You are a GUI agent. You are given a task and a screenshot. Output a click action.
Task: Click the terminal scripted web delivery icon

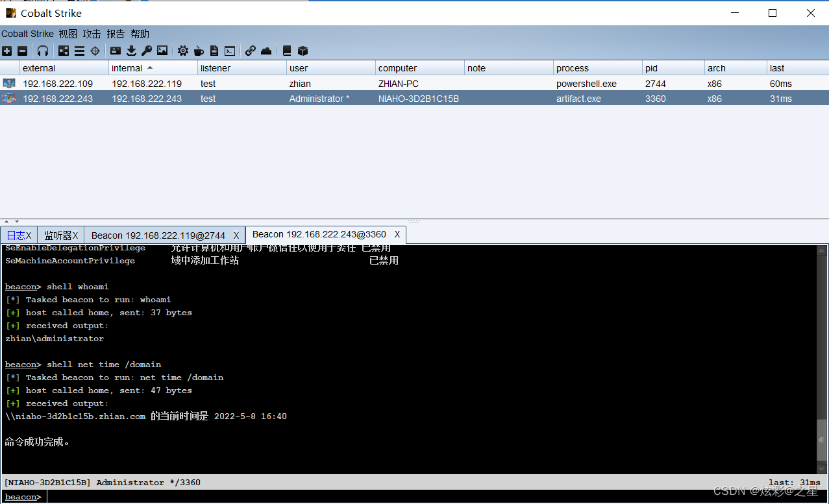(x=230, y=51)
